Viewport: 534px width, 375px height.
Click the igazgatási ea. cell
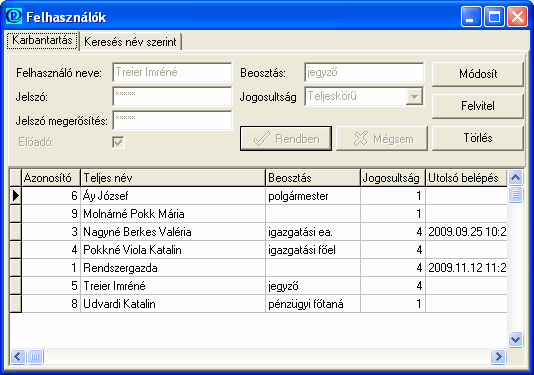[x=313, y=232]
